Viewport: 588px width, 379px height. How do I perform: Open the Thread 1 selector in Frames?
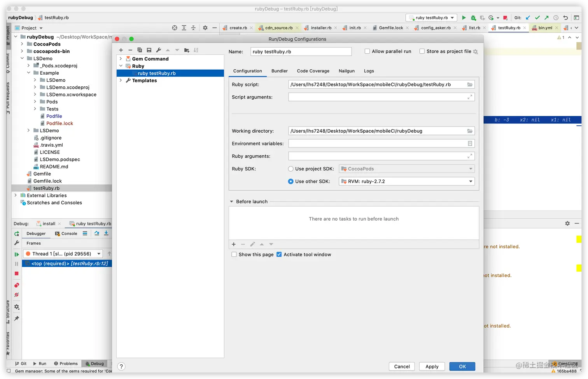pos(63,254)
